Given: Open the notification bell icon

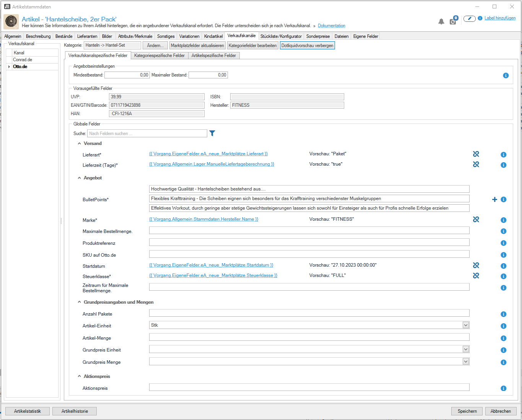Looking at the screenshot, I should tap(441, 21).
